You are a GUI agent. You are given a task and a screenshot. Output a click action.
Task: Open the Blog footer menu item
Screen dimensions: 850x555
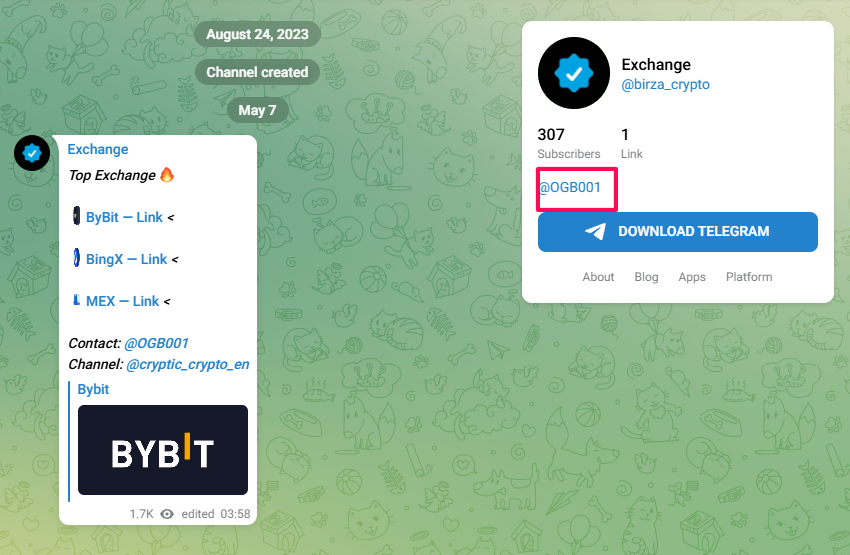tap(646, 277)
